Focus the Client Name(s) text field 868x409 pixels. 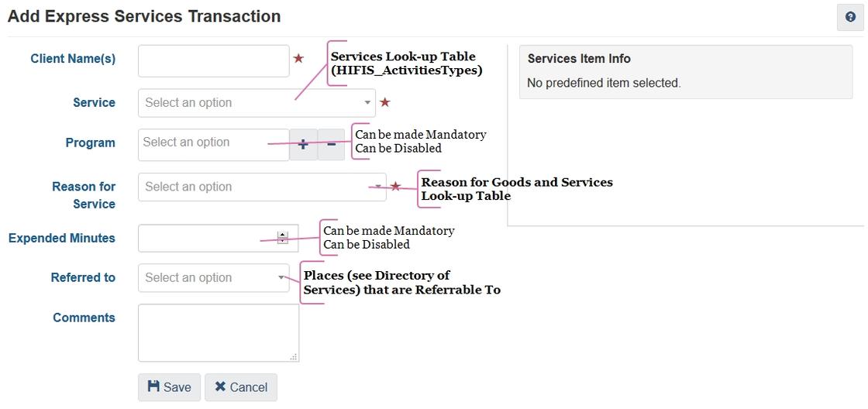pyautogui.click(x=213, y=60)
